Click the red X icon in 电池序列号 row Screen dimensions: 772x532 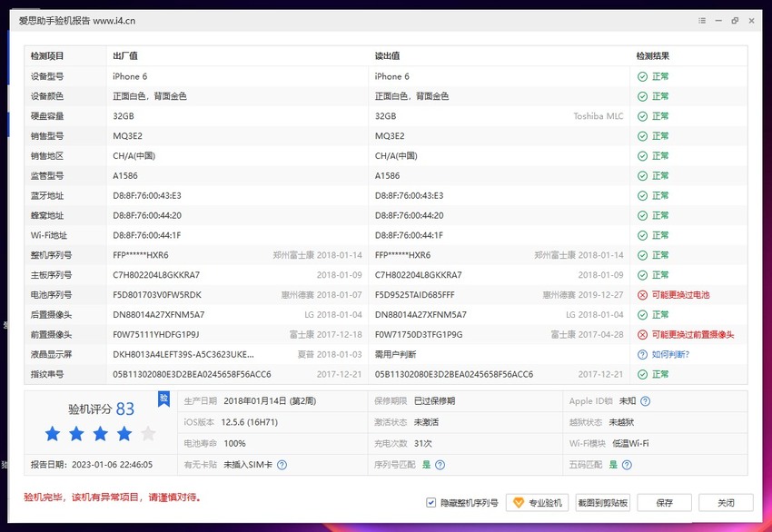pyautogui.click(x=642, y=295)
